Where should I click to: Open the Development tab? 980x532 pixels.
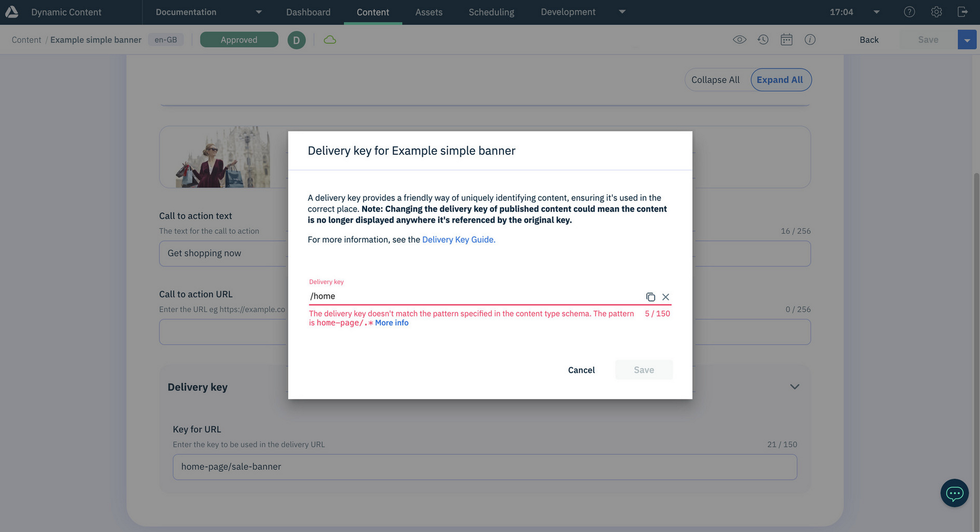[568, 12]
